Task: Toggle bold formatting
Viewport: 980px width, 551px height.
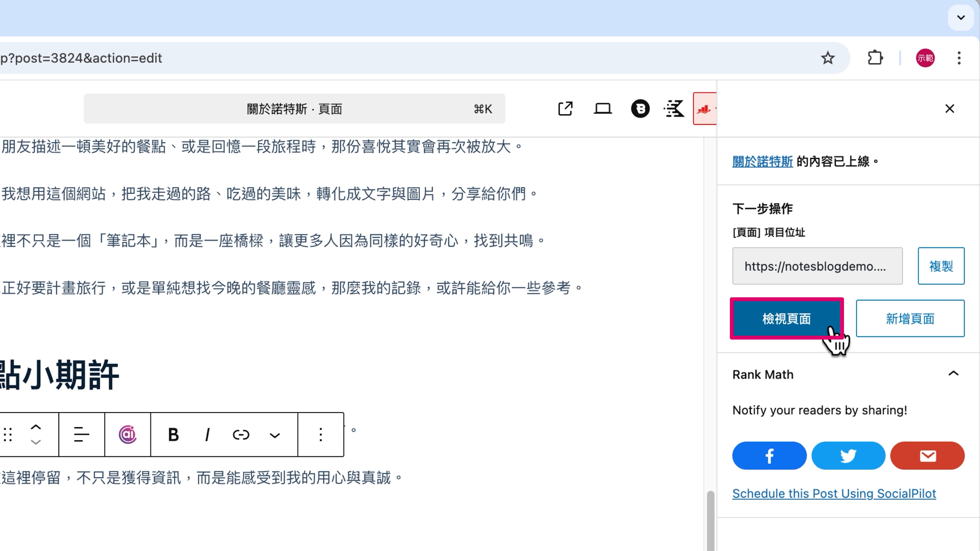Action: [174, 434]
